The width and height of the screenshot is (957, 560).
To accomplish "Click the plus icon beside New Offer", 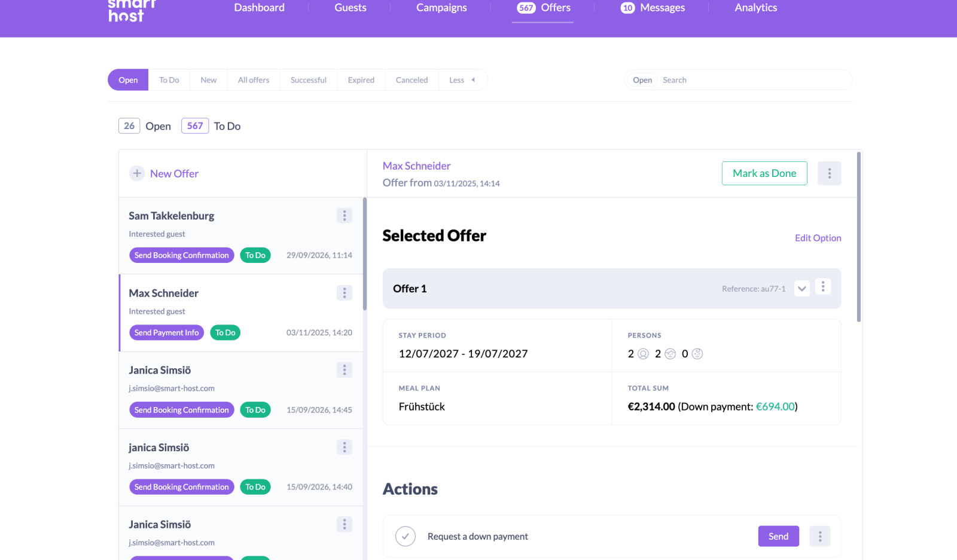I will pyautogui.click(x=137, y=173).
